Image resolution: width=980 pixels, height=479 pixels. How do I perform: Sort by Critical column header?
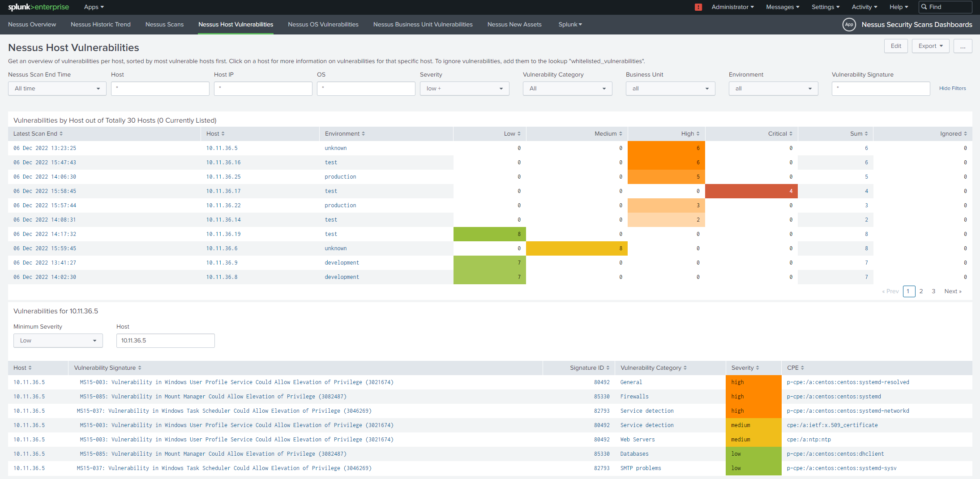[x=780, y=134]
